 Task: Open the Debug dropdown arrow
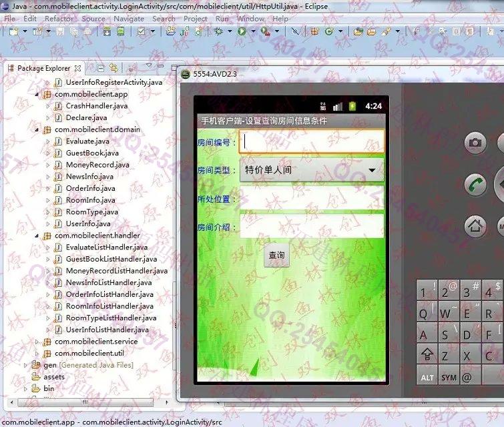point(230,31)
